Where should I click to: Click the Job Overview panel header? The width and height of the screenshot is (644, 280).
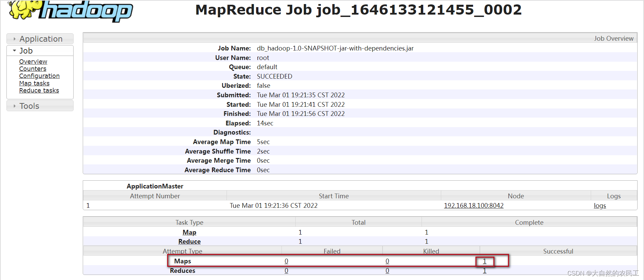pyautogui.click(x=360, y=38)
